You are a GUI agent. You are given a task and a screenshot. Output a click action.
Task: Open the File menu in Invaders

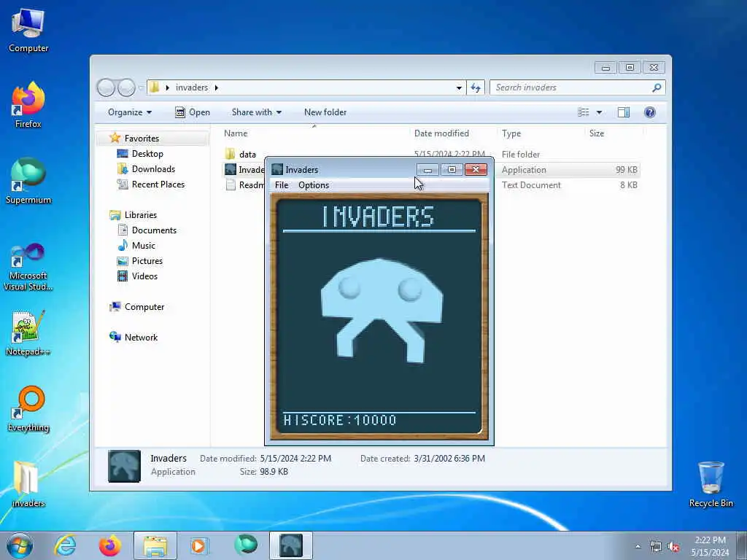281,185
